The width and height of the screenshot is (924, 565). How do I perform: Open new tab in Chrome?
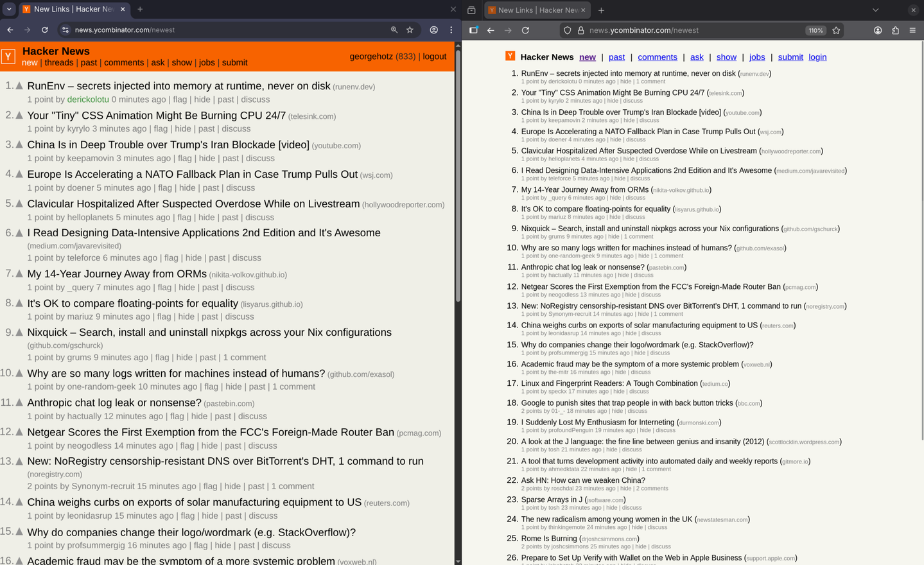[140, 9]
